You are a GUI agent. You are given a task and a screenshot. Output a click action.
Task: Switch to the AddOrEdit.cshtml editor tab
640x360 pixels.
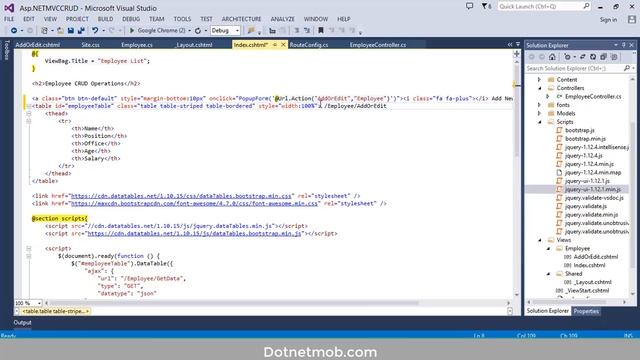point(38,45)
